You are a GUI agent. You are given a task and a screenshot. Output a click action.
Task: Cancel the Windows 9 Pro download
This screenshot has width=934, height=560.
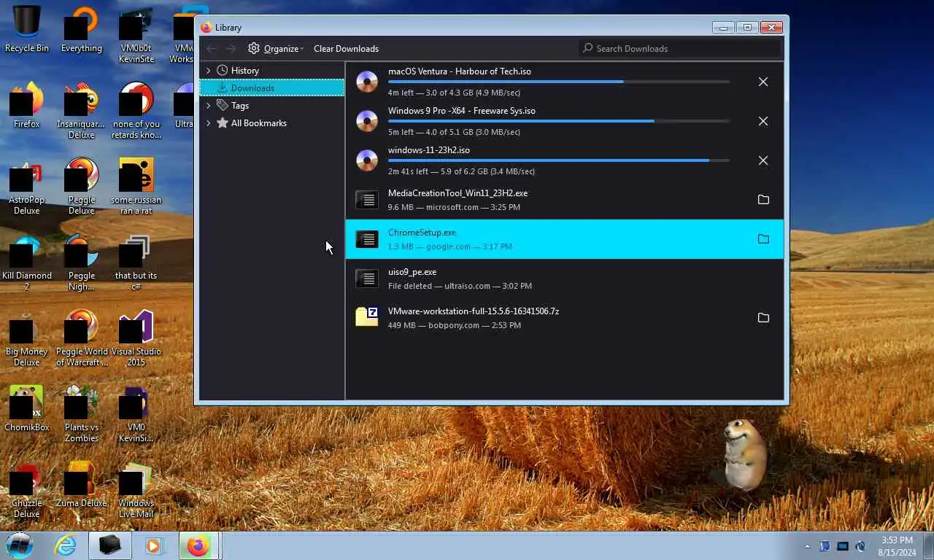point(763,121)
